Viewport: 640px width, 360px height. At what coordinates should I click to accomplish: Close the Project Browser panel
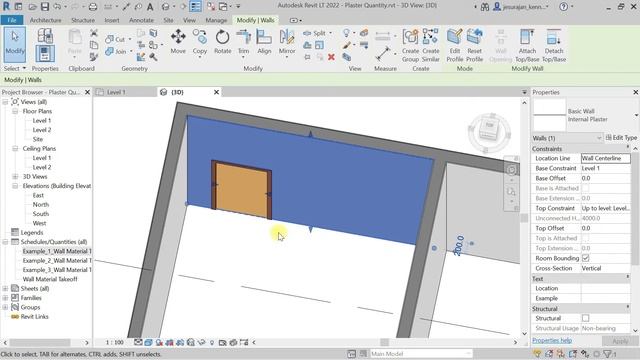pos(87,92)
